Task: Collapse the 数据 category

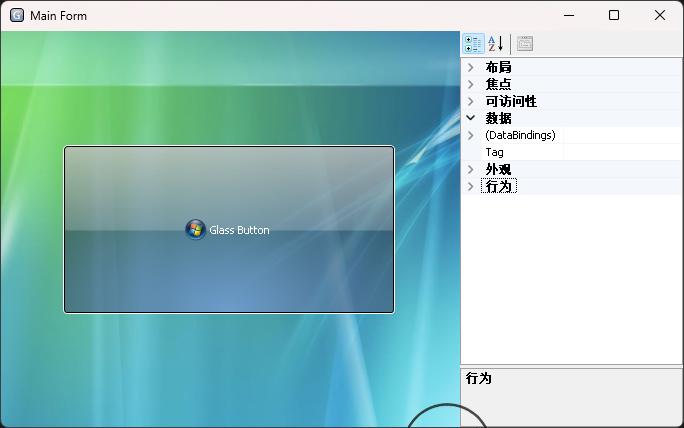Action: pos(471,118)
